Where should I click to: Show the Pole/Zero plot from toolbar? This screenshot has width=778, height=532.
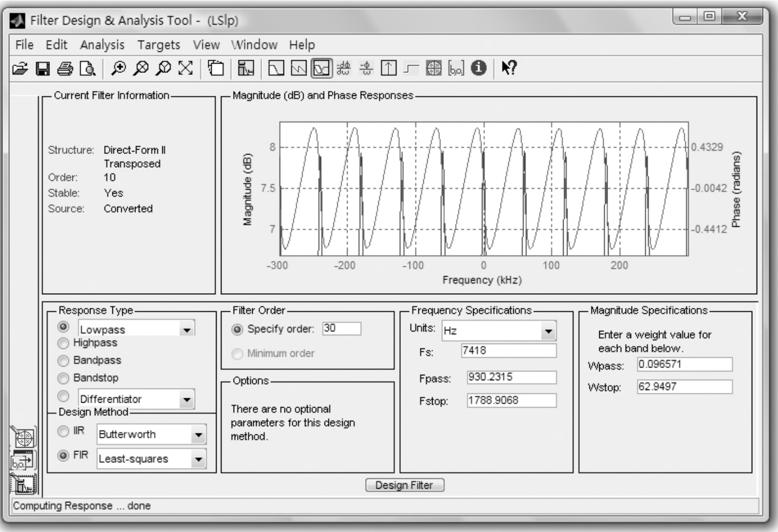click(x=434, y=68)
